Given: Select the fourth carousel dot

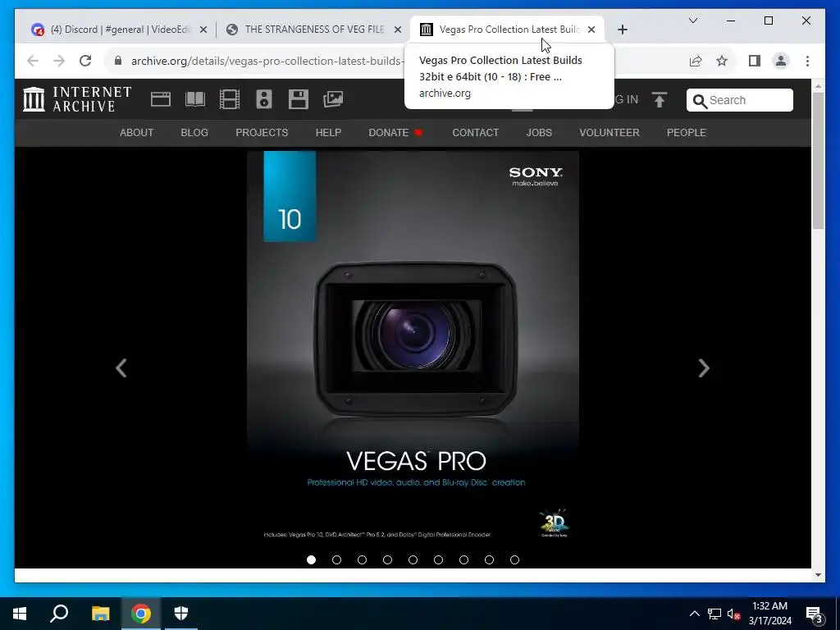Looking at the screenshot, I should 387,559.
